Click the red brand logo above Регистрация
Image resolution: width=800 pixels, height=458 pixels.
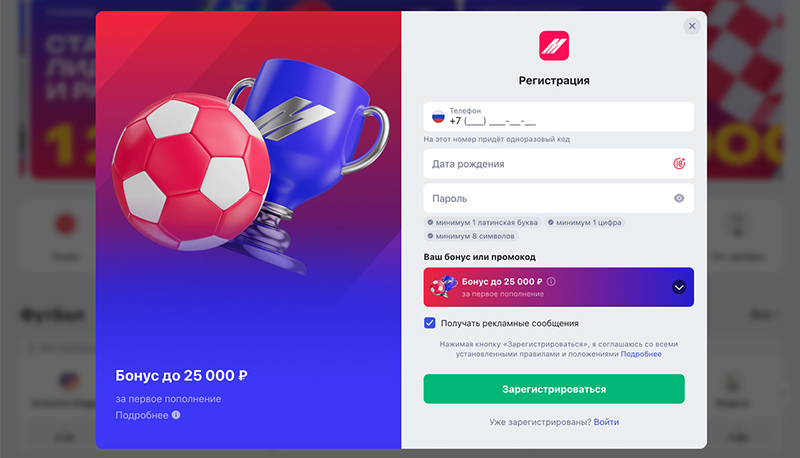[x=554, y=46]
